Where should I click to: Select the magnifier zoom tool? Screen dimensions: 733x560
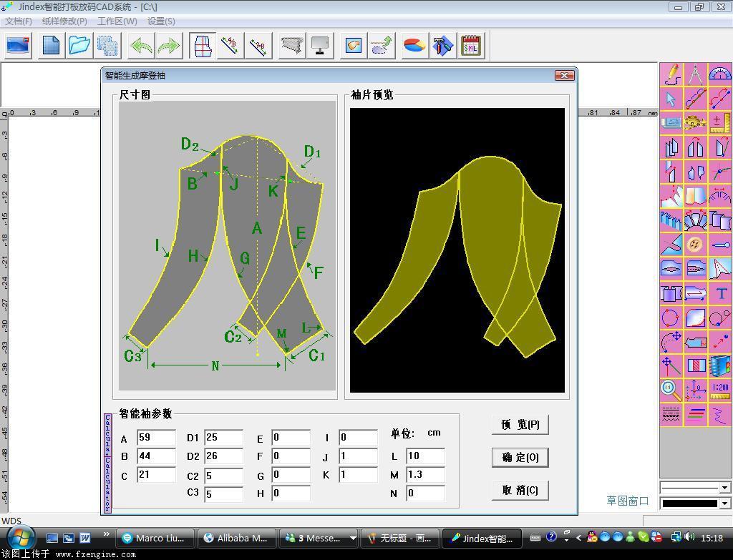click(671, 390)
